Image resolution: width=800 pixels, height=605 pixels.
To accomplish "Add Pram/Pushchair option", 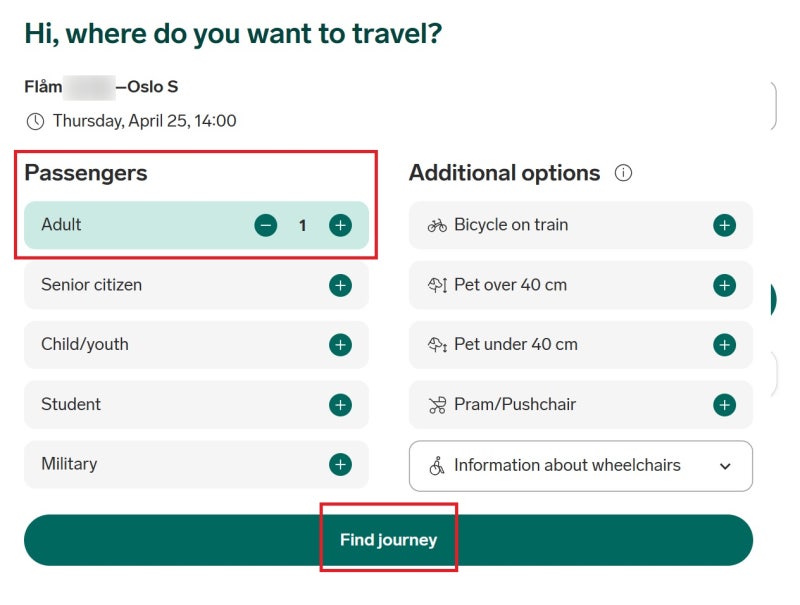I will click(x=724, y=405).
